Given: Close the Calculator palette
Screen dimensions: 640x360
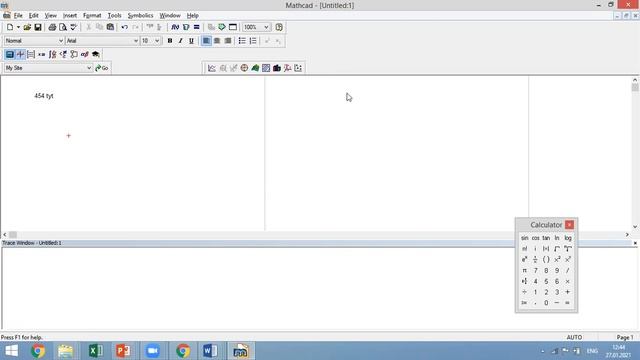Looking at the screenshot, I should click(x=569, y=225).
